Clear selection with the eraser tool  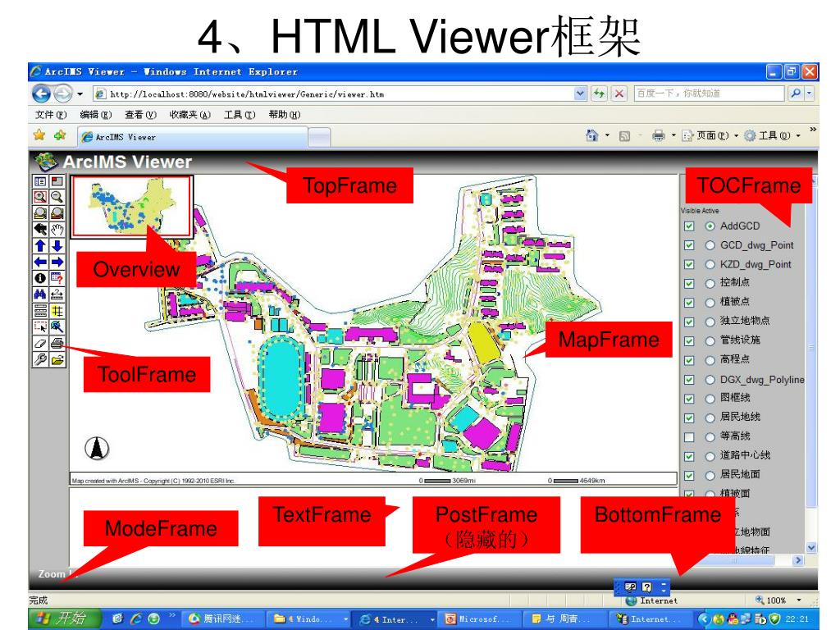click(x=40, y=343)
